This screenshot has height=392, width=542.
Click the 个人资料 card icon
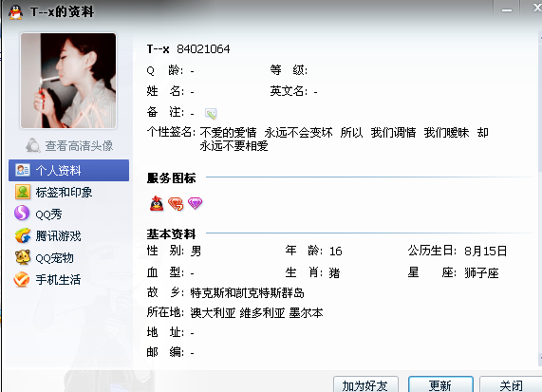point(23,170)
